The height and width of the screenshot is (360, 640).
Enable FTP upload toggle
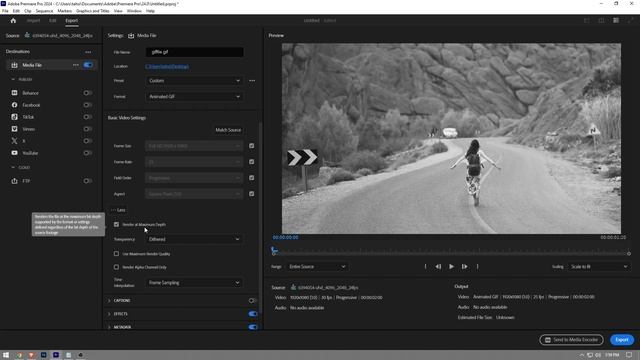87,181
